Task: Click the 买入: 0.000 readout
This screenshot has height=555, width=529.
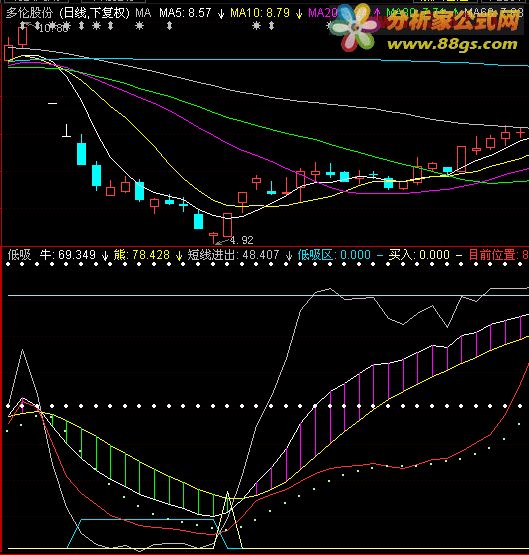Action: point(419,254)
